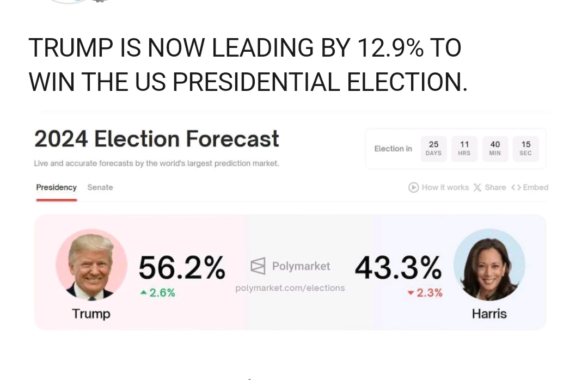The image size is (588, 380).
Task: Click the 25 days countdown box
Action: pyautogui.click(x=433, y=149)
